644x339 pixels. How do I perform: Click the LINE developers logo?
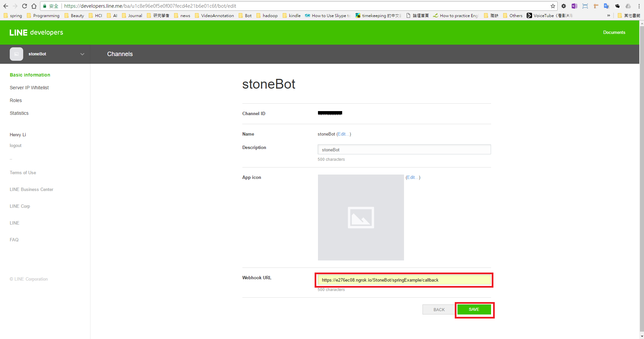[36, 33]
